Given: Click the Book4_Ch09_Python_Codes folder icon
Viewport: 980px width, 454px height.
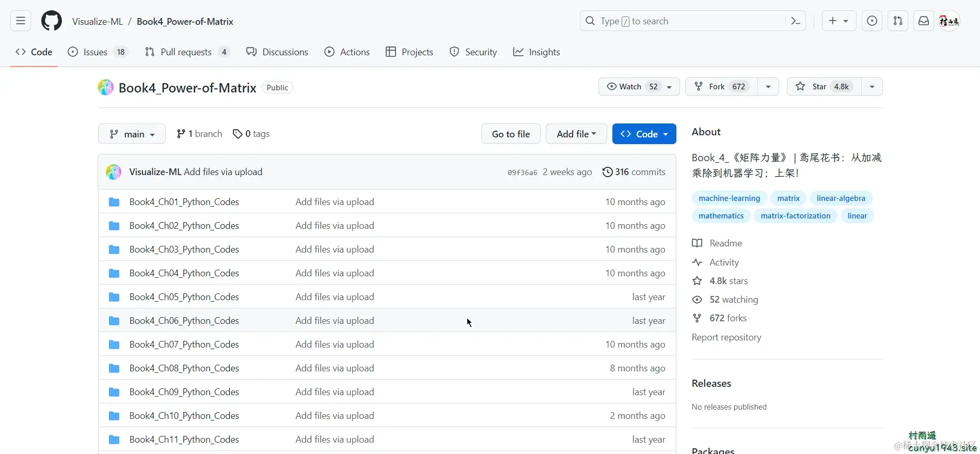Looking at the screenshot, I should (114, 392).
